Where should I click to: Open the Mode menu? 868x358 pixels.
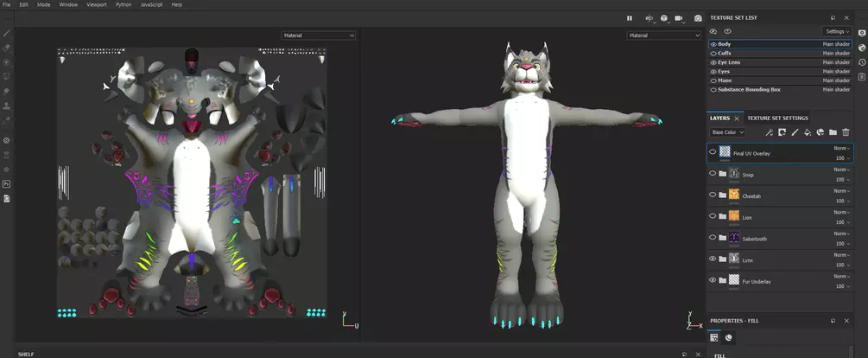[44, 4]
